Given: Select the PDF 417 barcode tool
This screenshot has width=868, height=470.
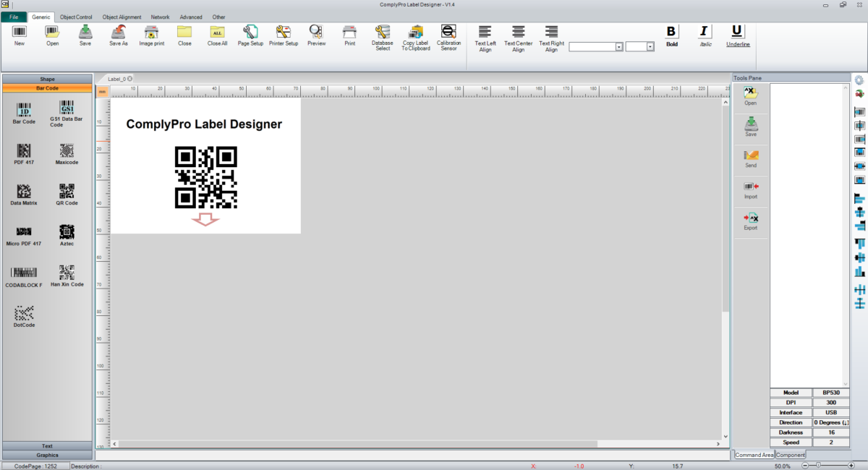Looking at the screenshot, I should (x=24, y=154).
